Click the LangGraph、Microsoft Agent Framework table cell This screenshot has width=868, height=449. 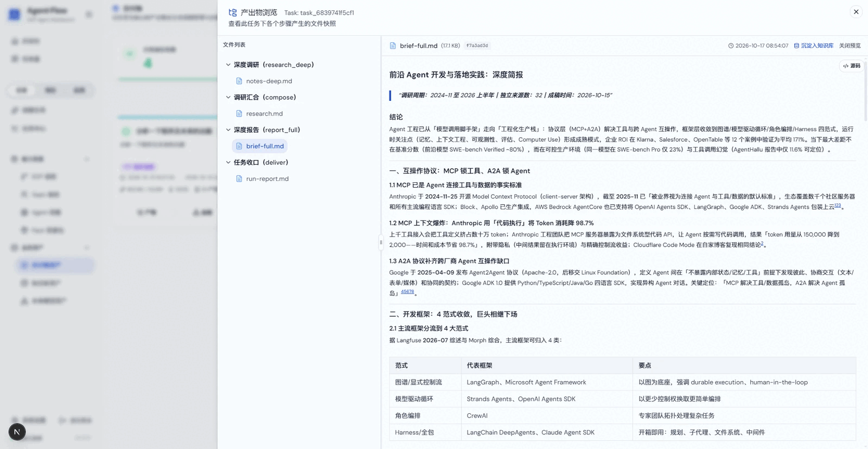(546, 382)
